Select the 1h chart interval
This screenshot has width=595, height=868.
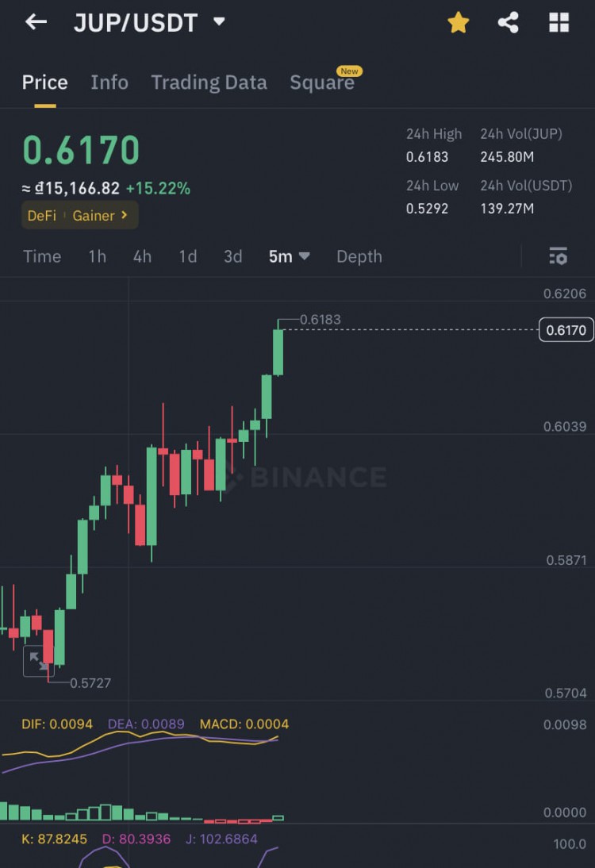[97, 256]
